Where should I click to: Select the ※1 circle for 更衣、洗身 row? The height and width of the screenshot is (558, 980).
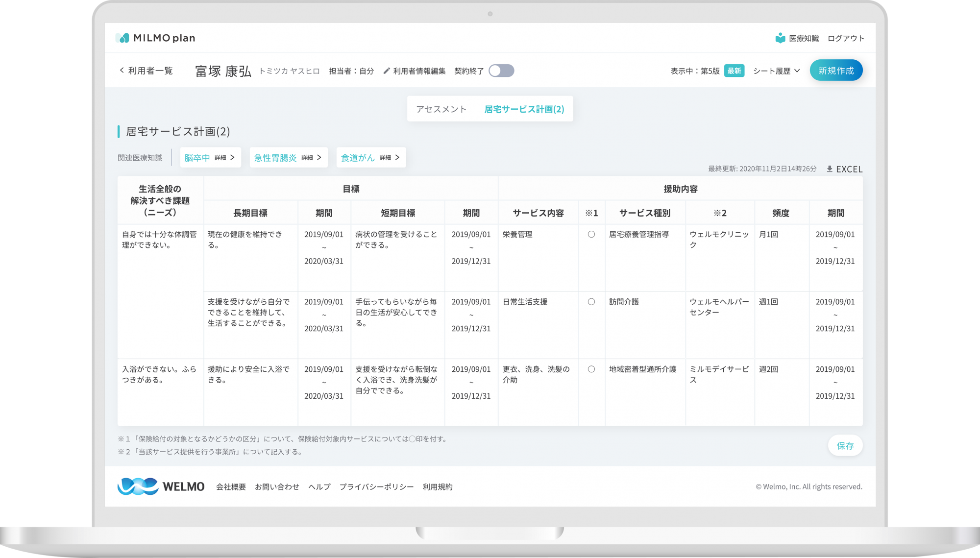coord(591,369)
